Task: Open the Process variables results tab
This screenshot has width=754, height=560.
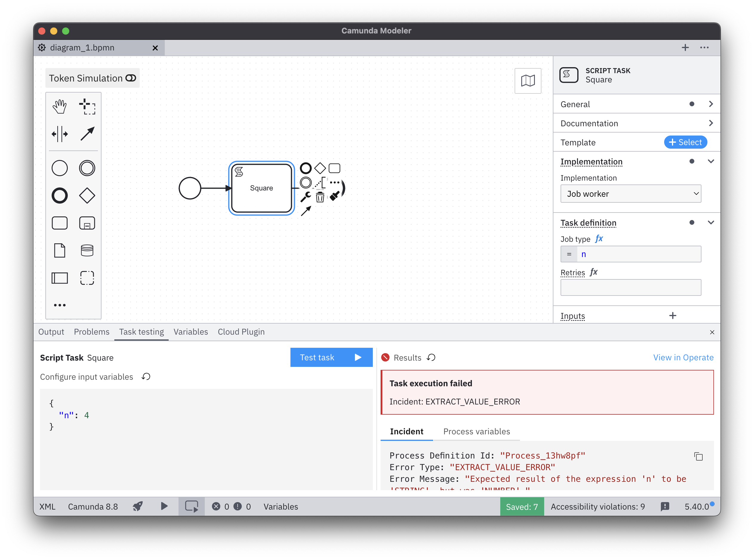Action: coord(476,431)
